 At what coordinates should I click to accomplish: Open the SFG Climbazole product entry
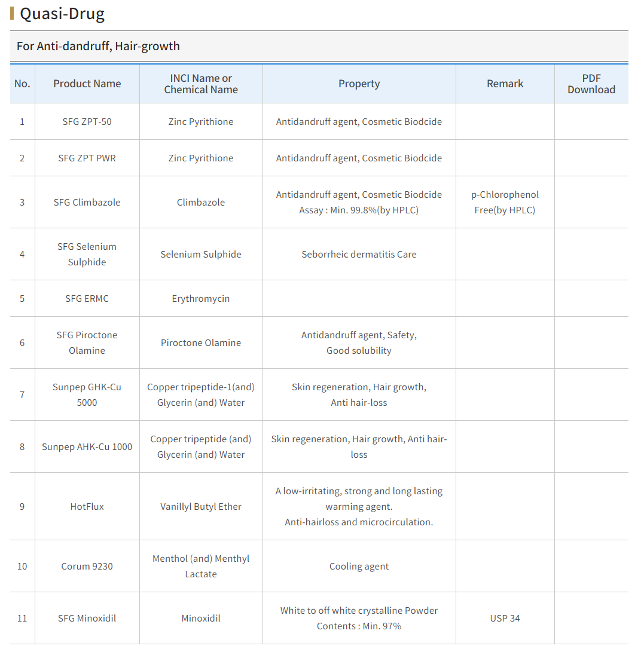pos(87,202)
